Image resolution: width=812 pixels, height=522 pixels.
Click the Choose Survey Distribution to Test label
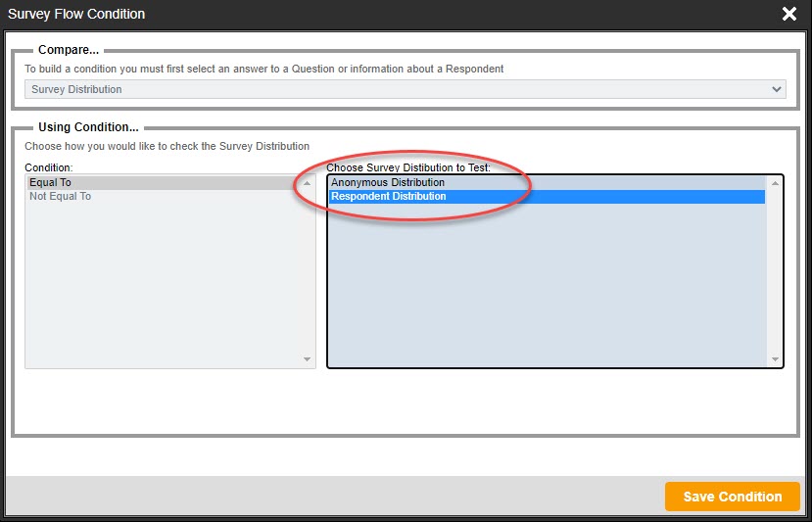(x=408, y=168)
